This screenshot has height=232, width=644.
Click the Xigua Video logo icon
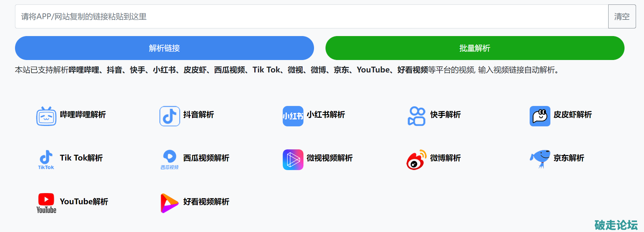[170, 160]
